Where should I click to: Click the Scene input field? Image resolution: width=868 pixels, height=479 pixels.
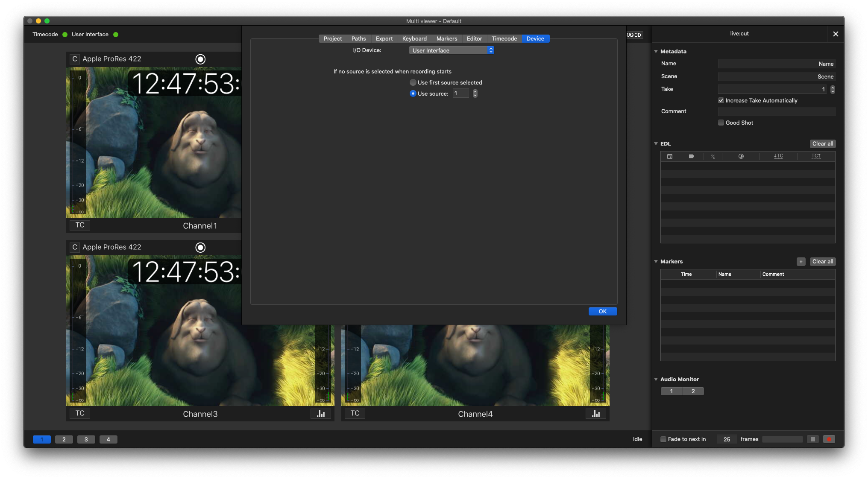[777, 77]
